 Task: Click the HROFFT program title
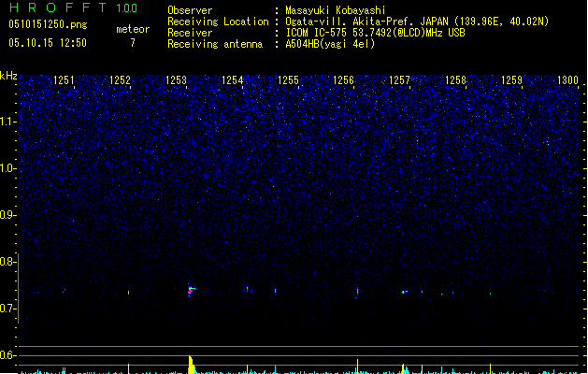tap(58, 7)
